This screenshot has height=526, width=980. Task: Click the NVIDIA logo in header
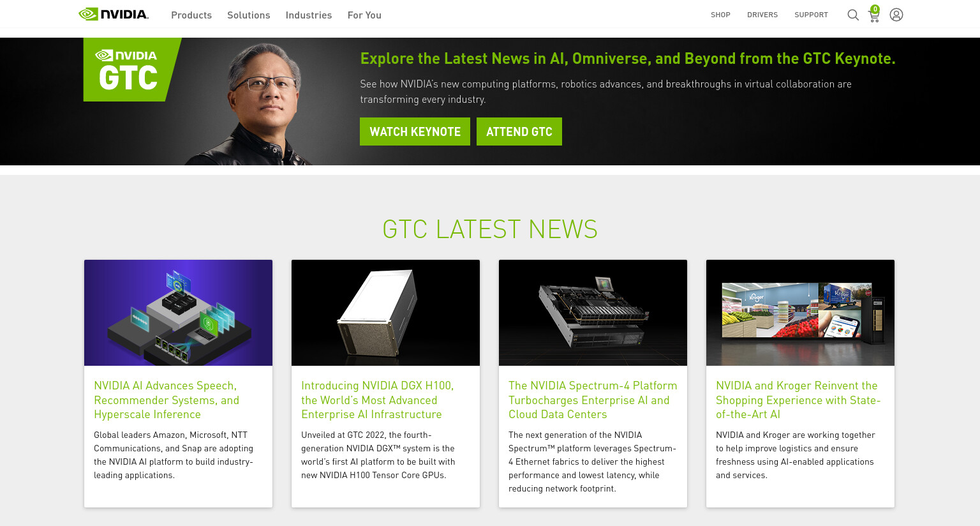pos(114,14)
